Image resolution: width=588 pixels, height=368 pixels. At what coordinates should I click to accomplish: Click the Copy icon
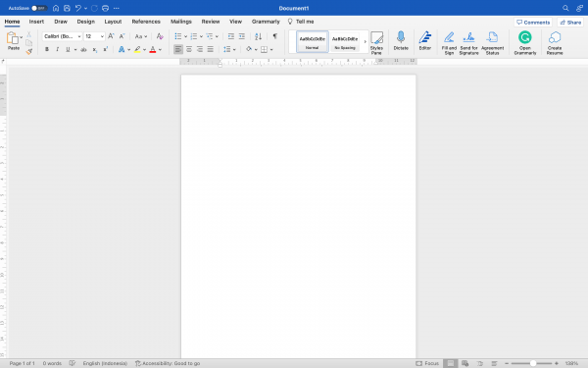[x=28, y=43]
